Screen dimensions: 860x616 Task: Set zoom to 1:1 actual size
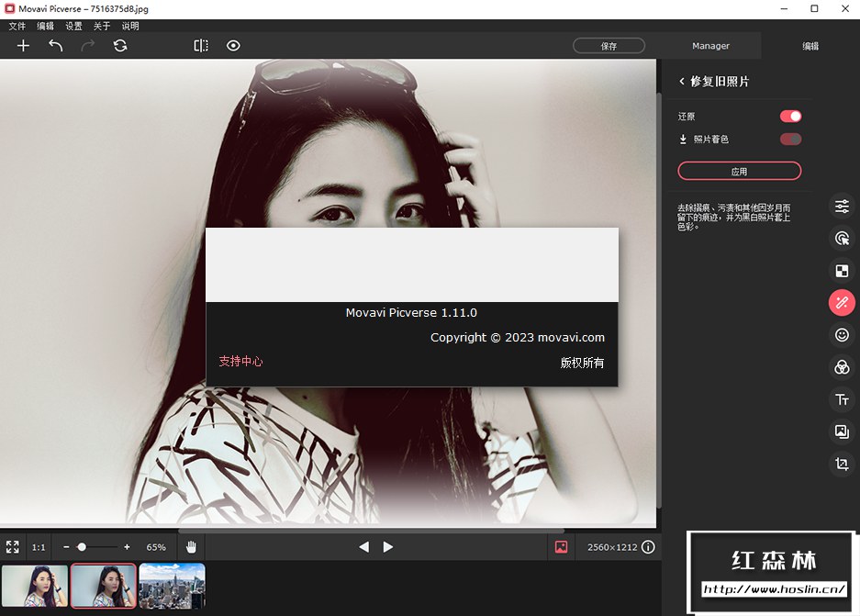[x=39, y=547]
